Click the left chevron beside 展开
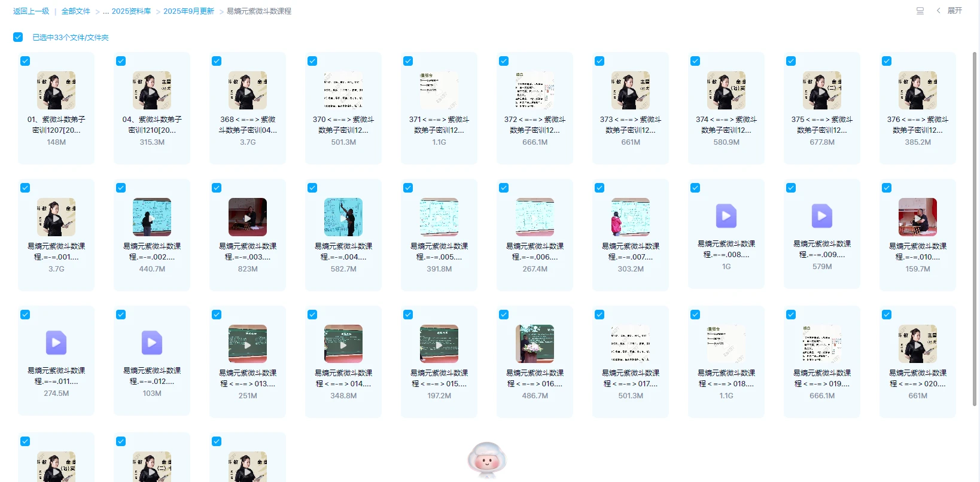This screenshot has height=482, width=980. (938, 11)
